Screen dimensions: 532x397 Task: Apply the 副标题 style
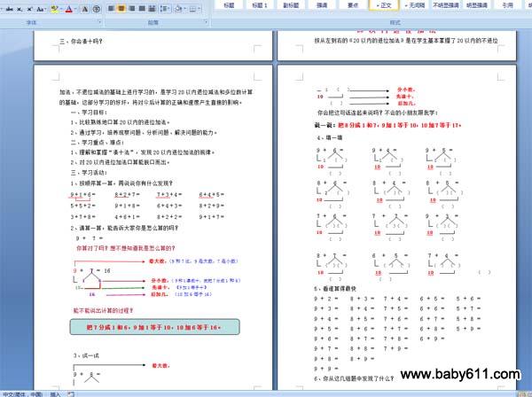(291, 4)
